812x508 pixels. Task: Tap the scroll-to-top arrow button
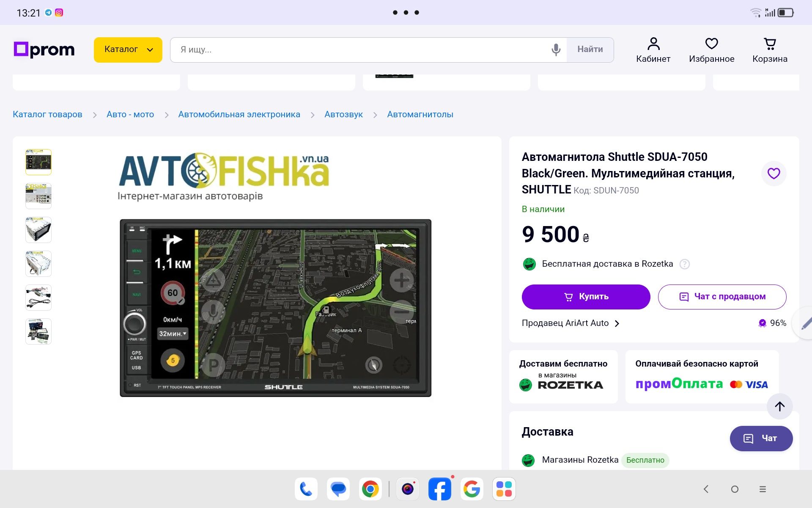click(779, 406)
